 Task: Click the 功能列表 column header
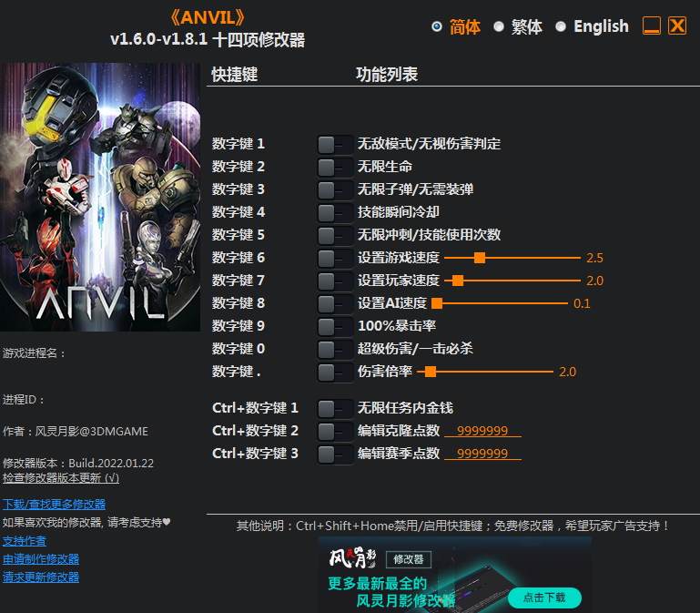(x=387, y=75)
